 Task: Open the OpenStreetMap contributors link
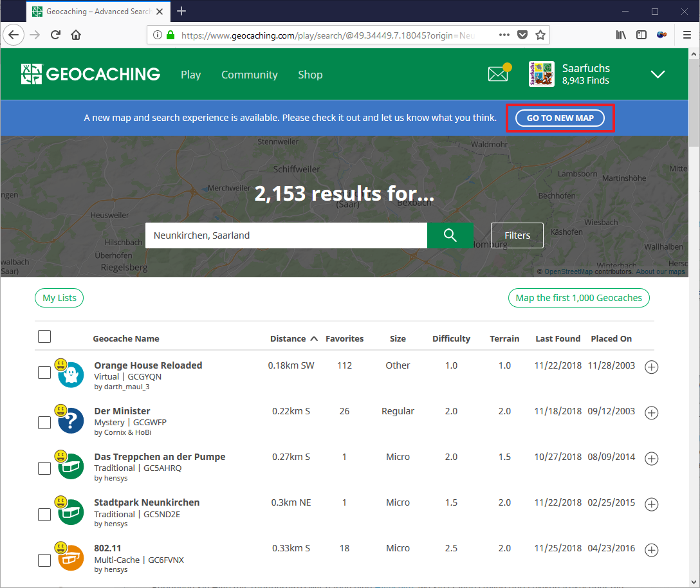[568, 271]
